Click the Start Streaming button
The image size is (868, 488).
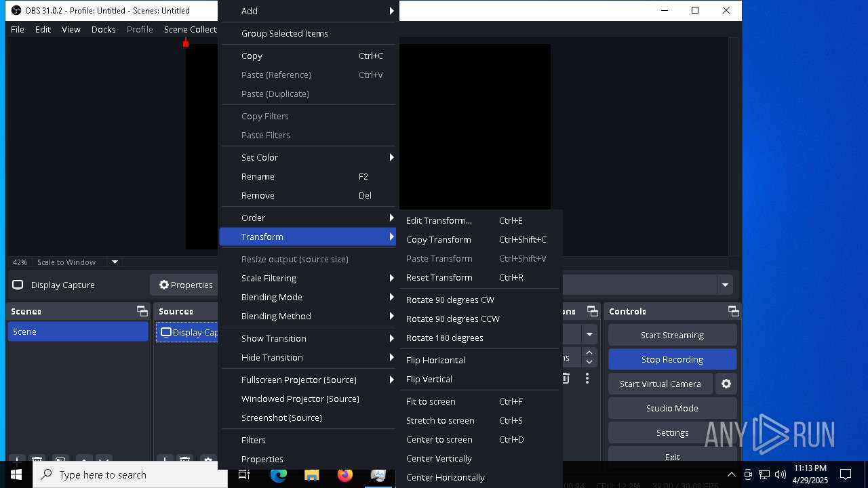point(672,335)
